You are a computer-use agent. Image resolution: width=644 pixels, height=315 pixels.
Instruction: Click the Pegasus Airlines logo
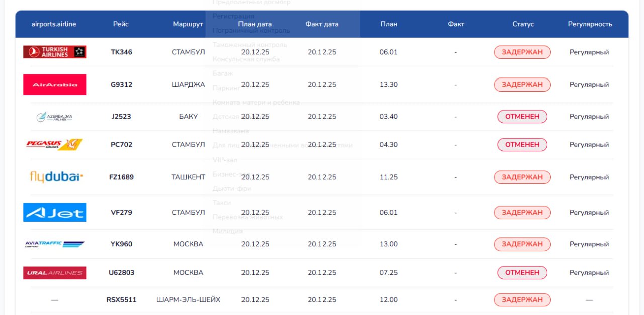click(x=54, y=145)
